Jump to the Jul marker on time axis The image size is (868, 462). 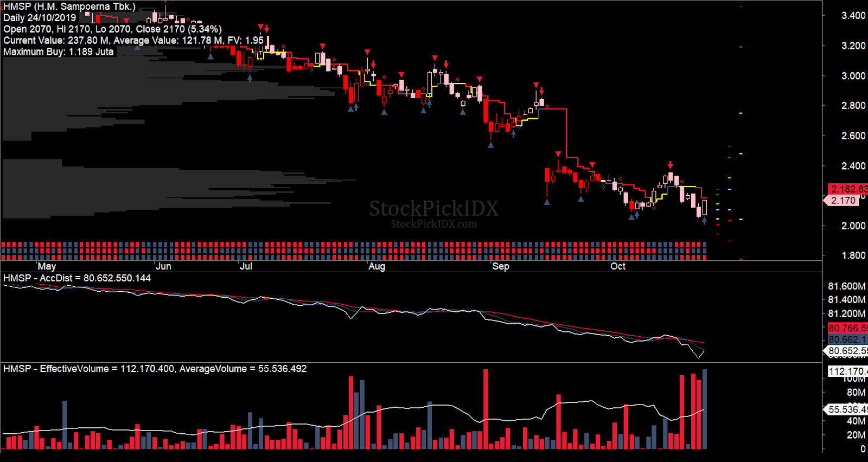tap(246, 266)
